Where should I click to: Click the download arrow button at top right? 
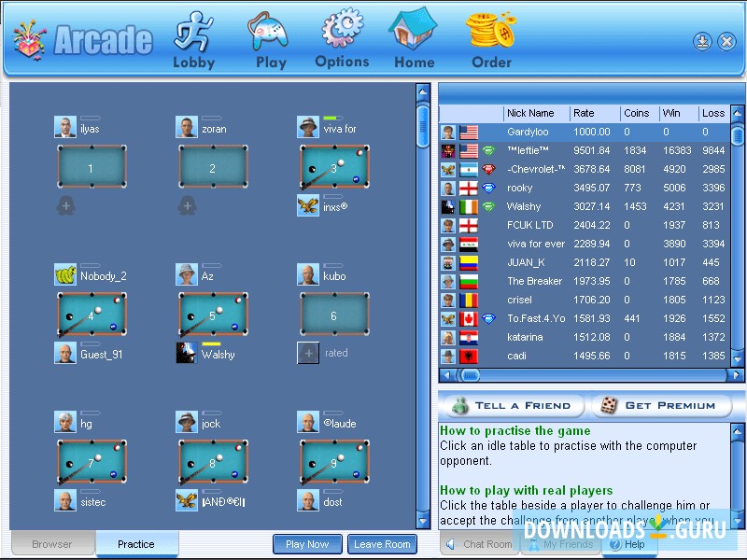(702, 42)
